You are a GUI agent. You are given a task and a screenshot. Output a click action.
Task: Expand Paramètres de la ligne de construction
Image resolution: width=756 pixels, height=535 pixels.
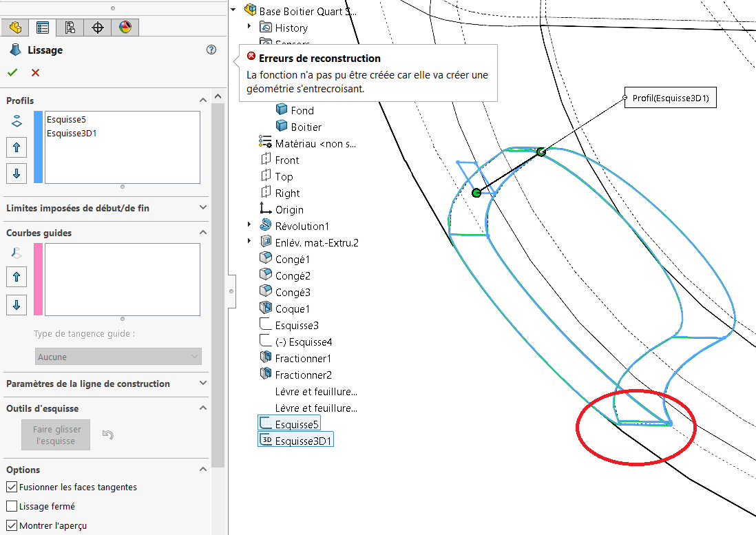[x=107, y=384]
